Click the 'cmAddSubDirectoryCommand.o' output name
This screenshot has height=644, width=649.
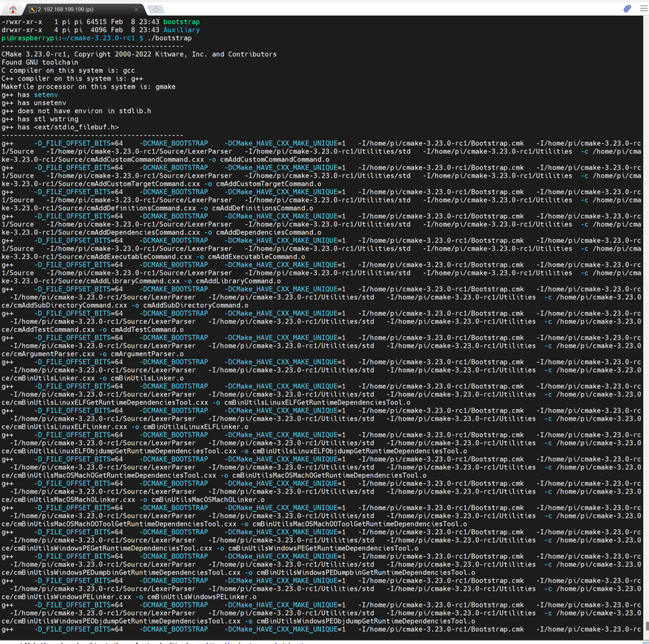click(196, 305)
